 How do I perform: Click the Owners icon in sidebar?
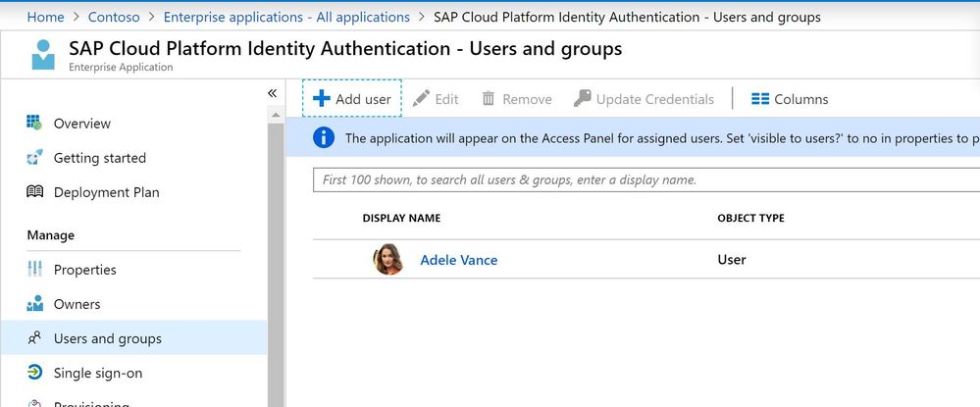34,304
